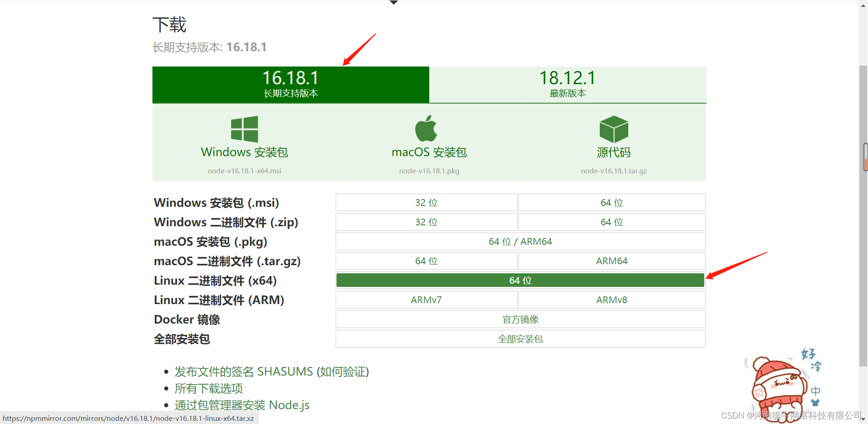The height and width of the screenshot is (424, 868).
Task: Download macOS .pkg 64 位 / ARM64
Action: click(521, 242)
